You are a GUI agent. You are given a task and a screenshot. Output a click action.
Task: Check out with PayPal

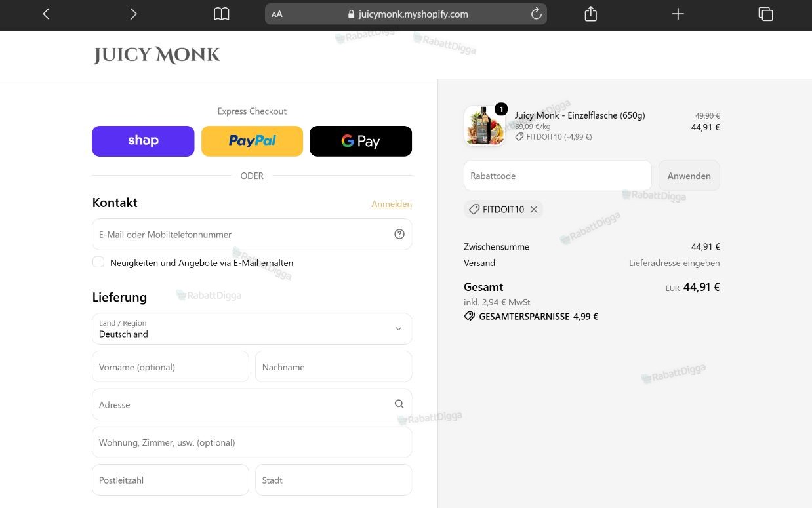tap(252, 141)
